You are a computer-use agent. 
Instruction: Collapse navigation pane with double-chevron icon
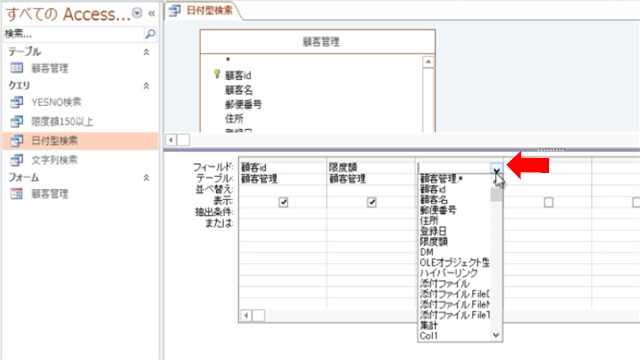click(151, 14)
